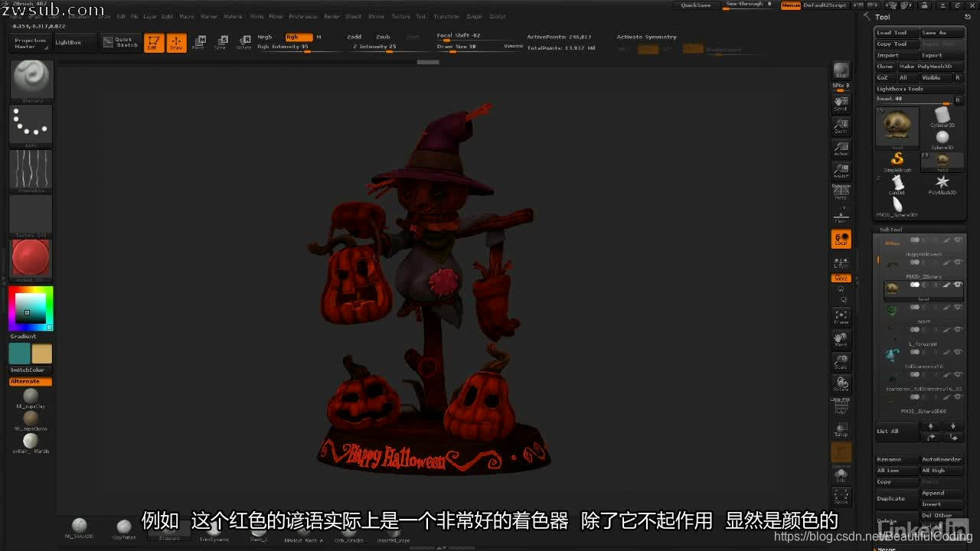Screen dimensions: 980x551
Task: Select the Cylinder3D tool
Action: pos(942,117)
